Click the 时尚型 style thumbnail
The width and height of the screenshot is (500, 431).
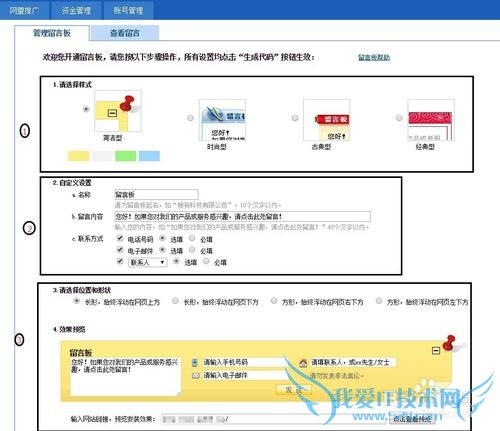click(222, 120)
